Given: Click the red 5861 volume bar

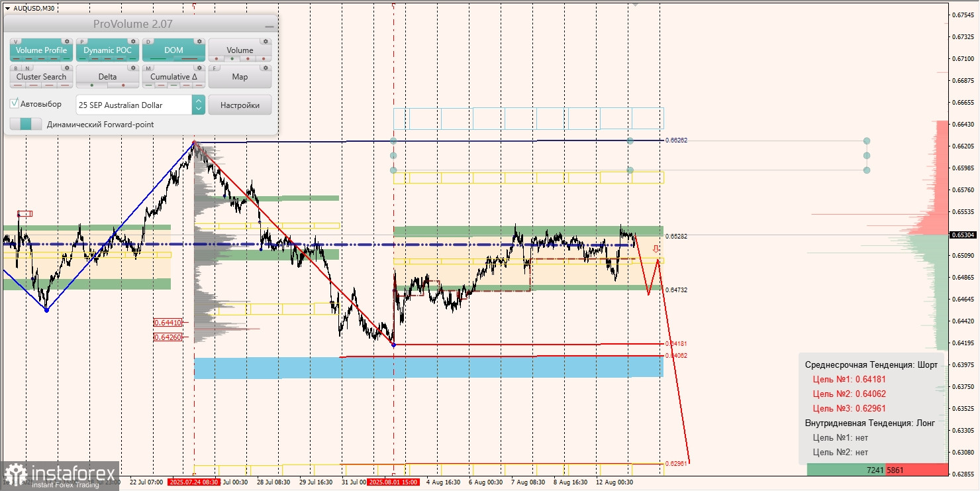Looking at the screenshot, I should 917,470.
